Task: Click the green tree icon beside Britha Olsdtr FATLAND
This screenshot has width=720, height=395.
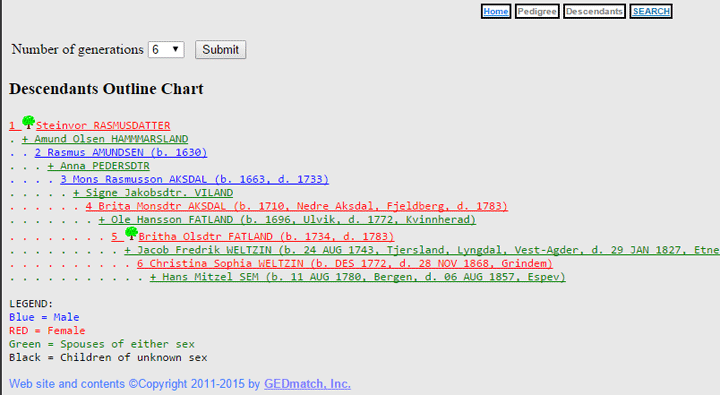Action: 131,233
